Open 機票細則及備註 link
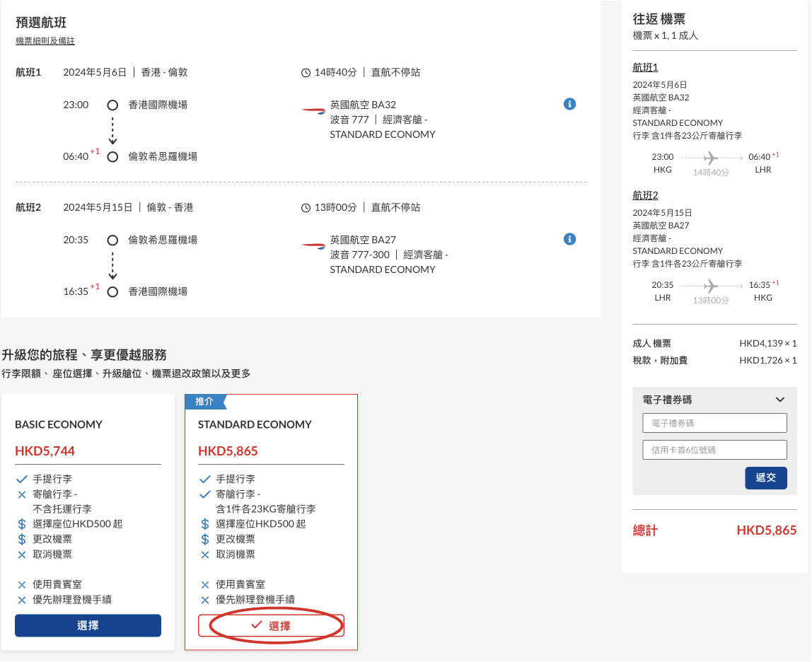The image size is (812, 662). 45,42
